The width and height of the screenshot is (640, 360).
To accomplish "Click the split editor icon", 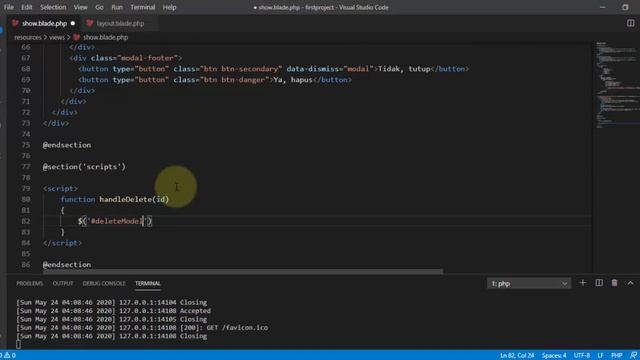I will [630, 23].
